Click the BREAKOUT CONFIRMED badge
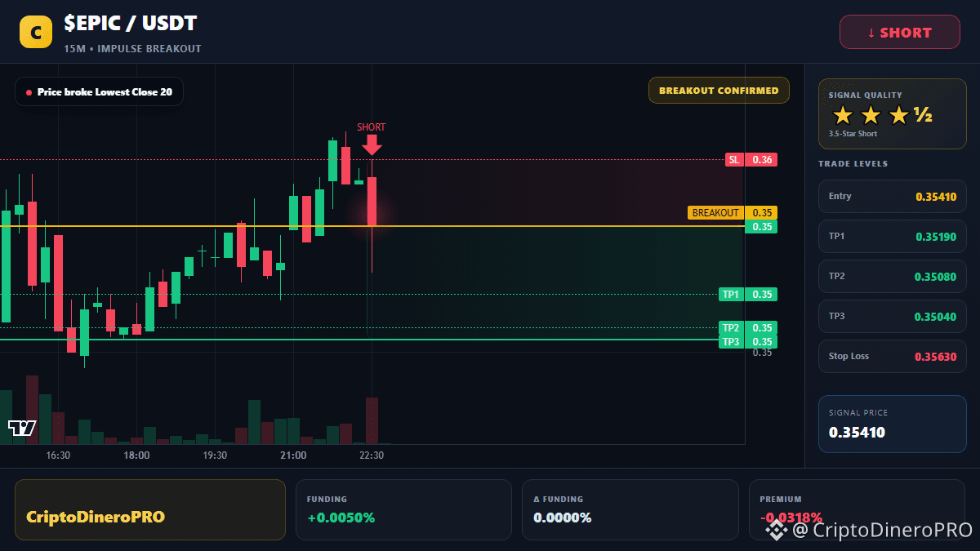Screen dimensions: 980x551 coord(719,91)
